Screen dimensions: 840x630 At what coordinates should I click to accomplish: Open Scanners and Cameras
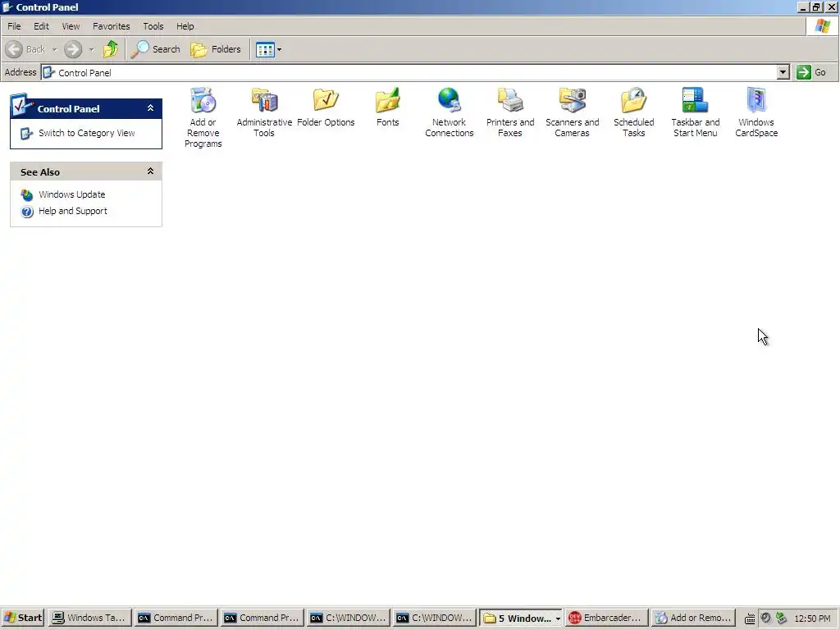[572, 112]
